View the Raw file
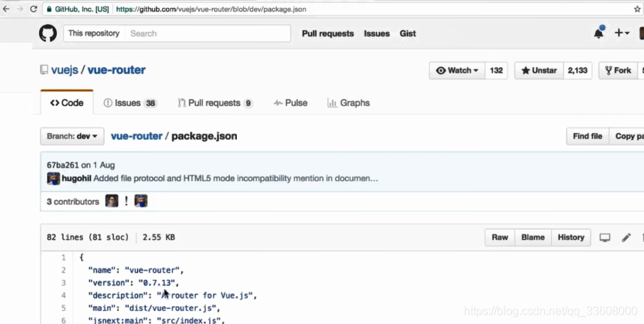Viewport: 644px width, 324px height. pyautogui.click(x=500, y=237)
